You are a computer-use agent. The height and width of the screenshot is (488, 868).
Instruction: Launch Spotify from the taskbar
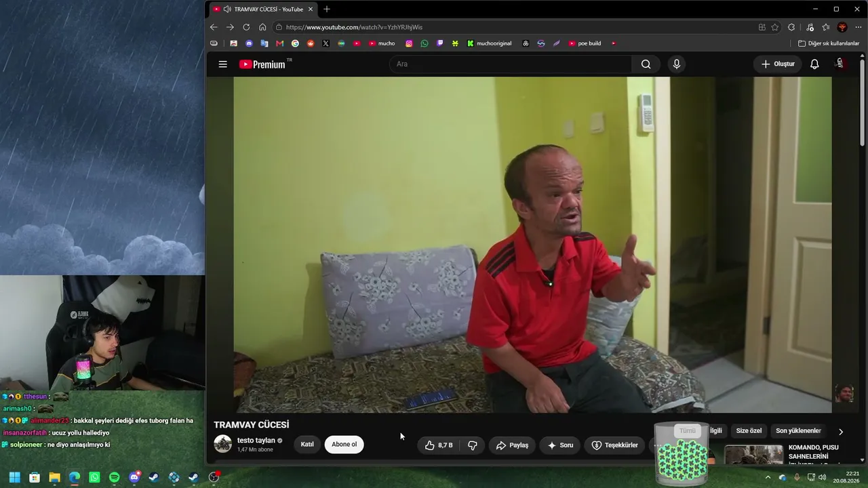coord(114,477)
